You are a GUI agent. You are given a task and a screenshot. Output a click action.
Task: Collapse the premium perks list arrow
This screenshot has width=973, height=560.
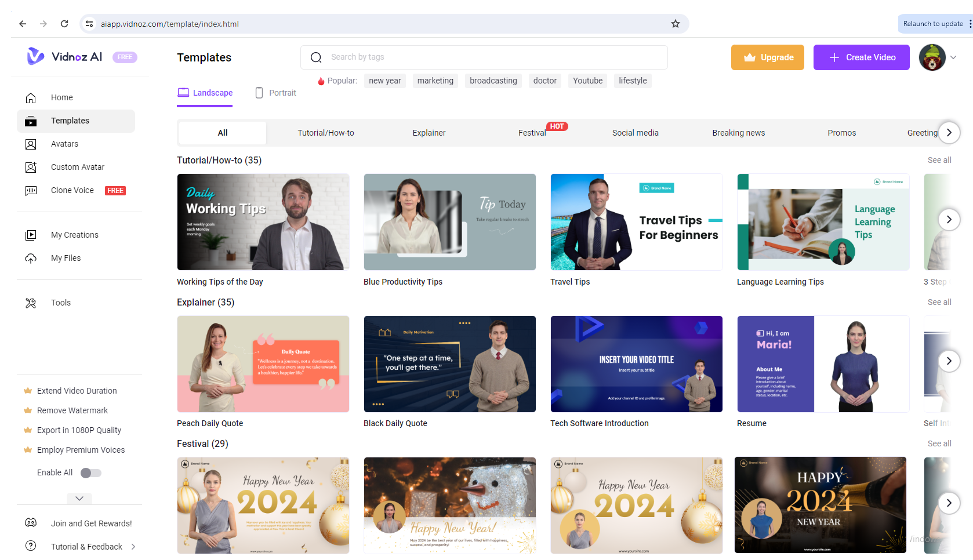tap(79, 498)
